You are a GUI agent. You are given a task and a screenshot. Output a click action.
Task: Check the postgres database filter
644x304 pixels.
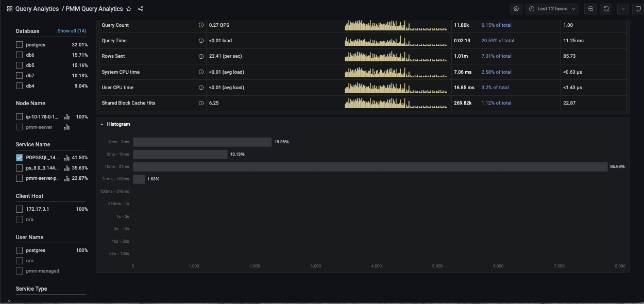(19, 45)
